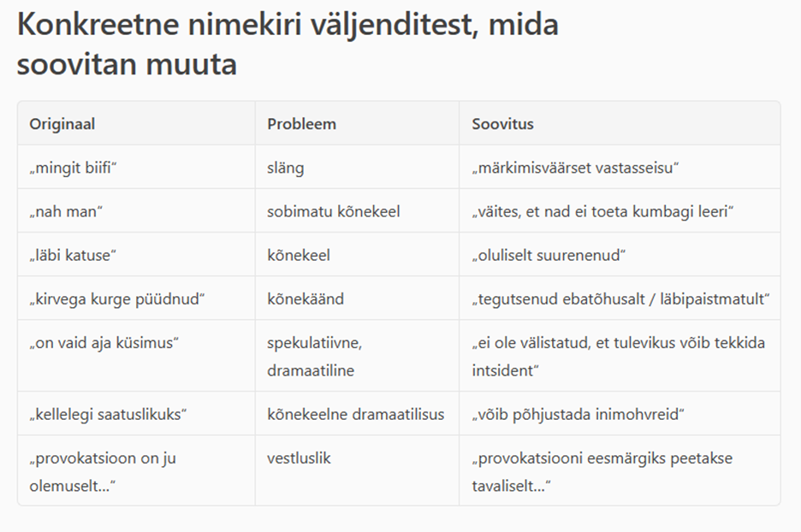Select the "mingit biifi" cell
Screen dimensions: 801x532
pyautogui.click(x=73, y=168)
